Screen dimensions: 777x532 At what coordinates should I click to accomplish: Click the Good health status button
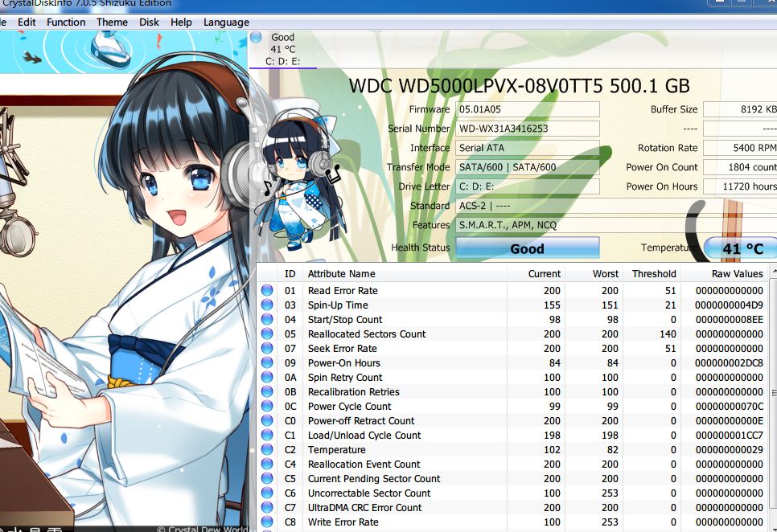[x=528, y=248]
